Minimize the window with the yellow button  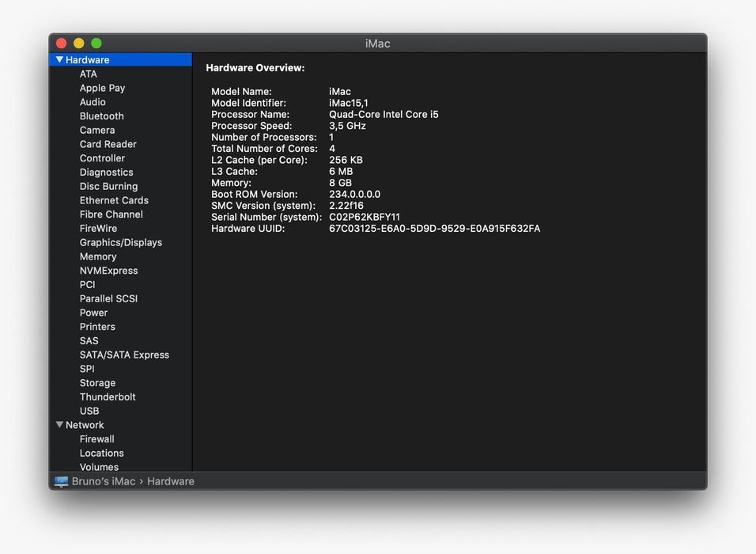(78, 43)
